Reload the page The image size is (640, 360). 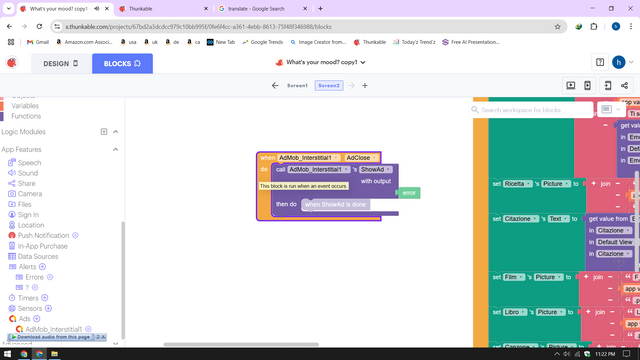(x=39, y=27)
